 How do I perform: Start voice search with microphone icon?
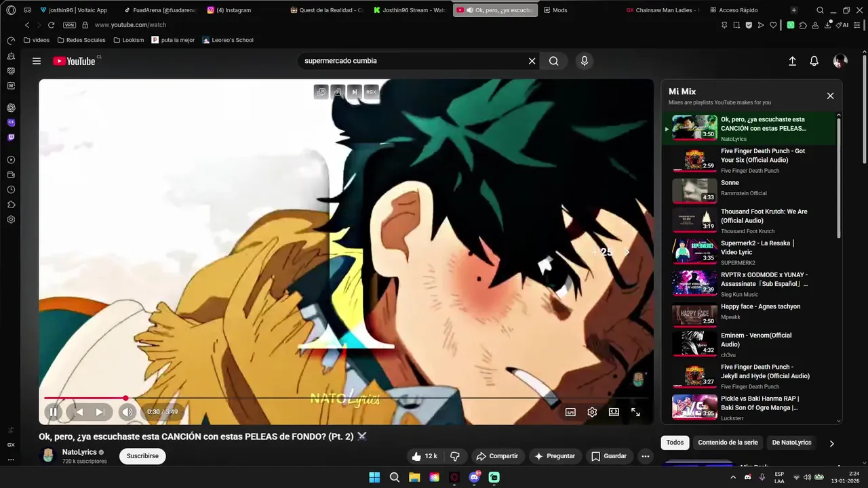pyautogui.click(x=585, y=61)
